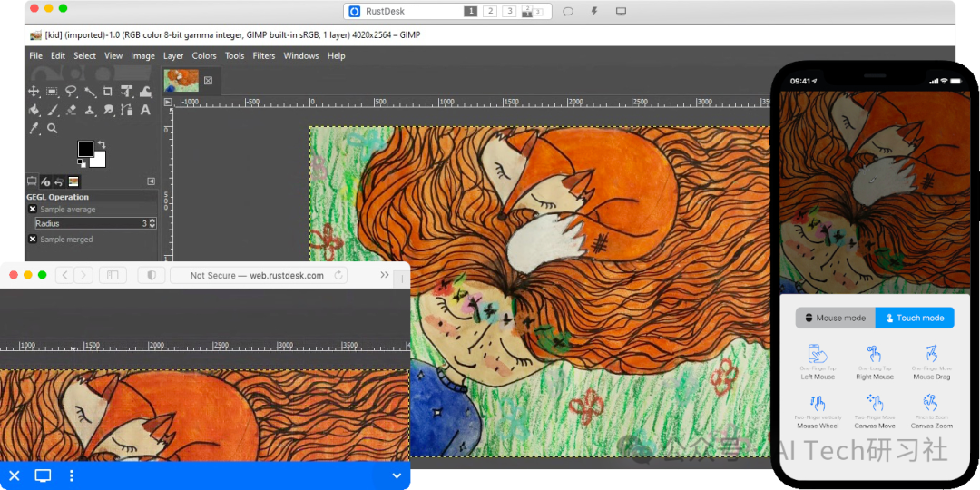Switch to the Undo History tab
The height and width of the screenshot is (490, 980).
click(x=59, y=181)
